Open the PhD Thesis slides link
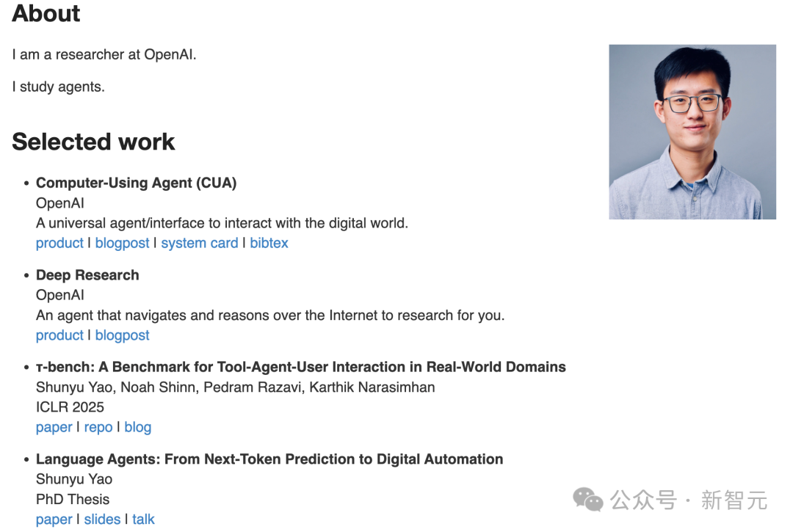 [102, 520]
